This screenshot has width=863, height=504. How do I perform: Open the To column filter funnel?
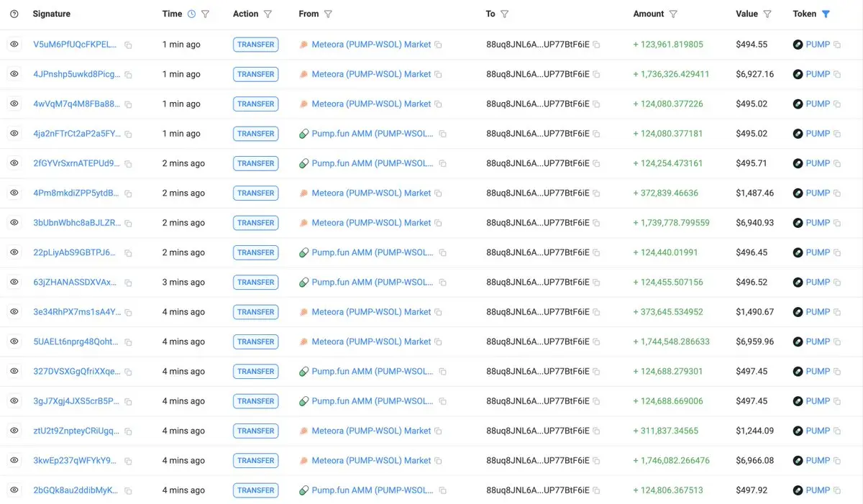(x=505, y=14)
